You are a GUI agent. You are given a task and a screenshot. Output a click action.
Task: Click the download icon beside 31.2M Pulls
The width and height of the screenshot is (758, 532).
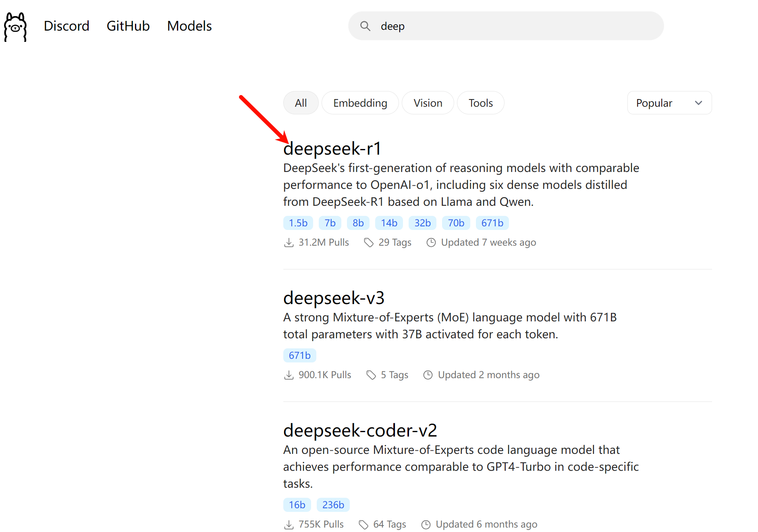click(x=289, y=242)
